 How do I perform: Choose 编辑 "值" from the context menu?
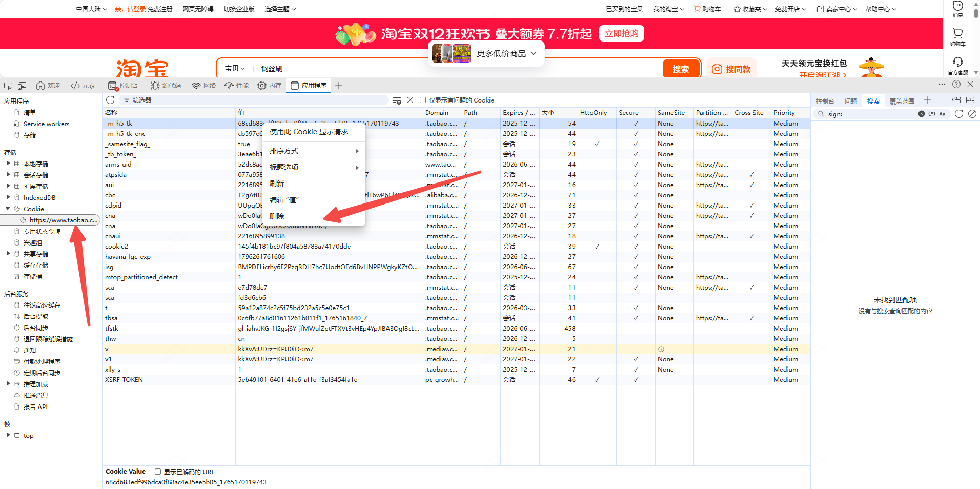(314, 200)
